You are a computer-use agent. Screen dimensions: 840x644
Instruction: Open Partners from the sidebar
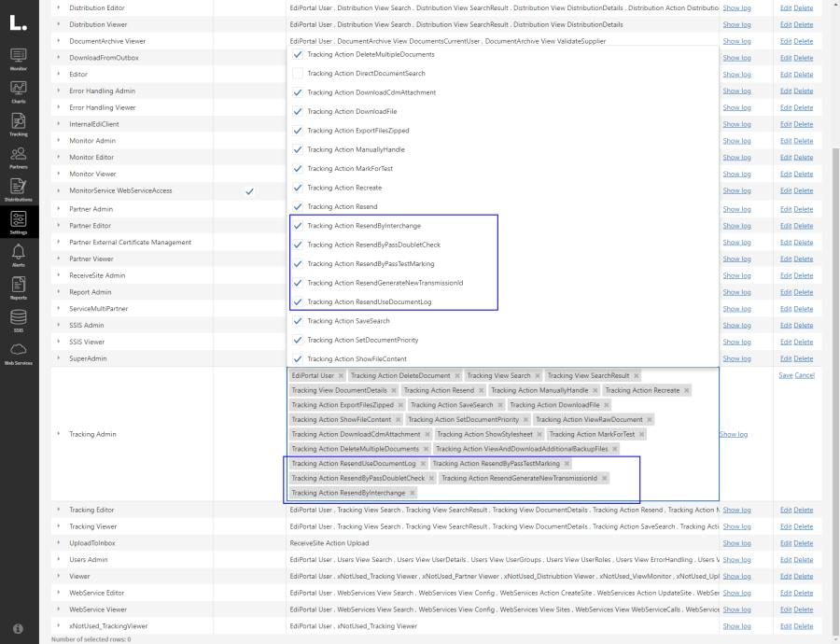coord(19,156)
